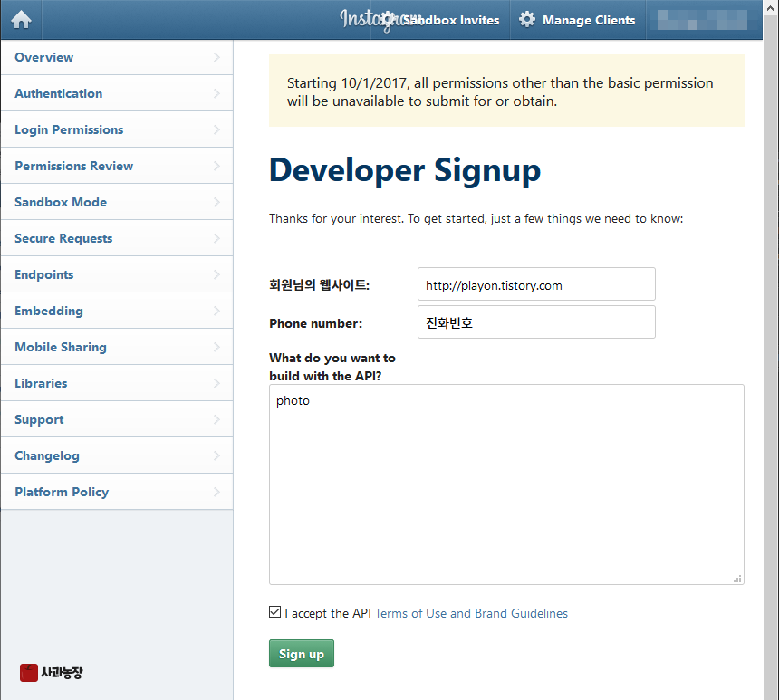
Task: Click the chevron on the Embedding row
Action: coord(216,311)
